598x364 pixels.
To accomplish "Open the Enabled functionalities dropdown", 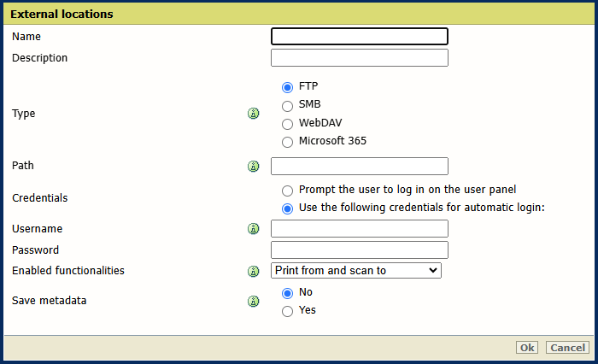I will tap(355, 271).
